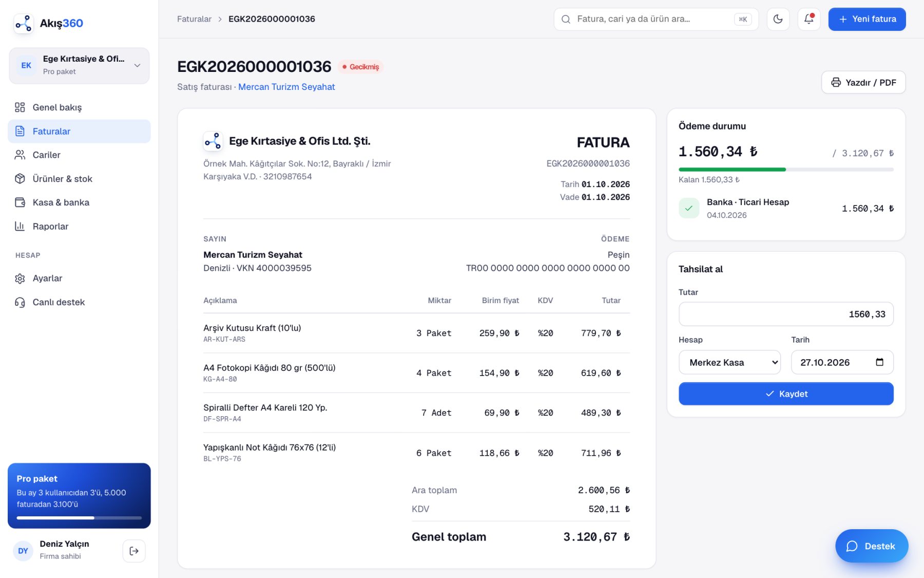Screen dimensions: 924x578
Task: Expand Ege Kırtasiye company switcher
Action: pos(79,66)
